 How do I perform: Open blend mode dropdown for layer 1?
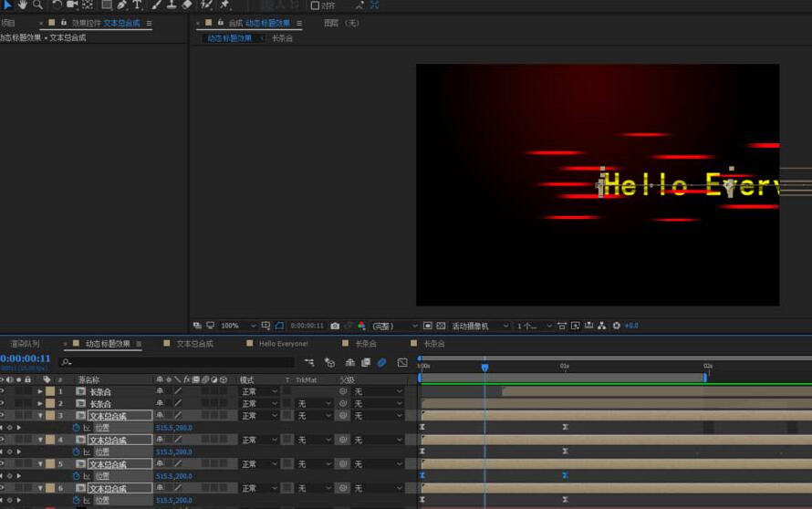(258, 391)
